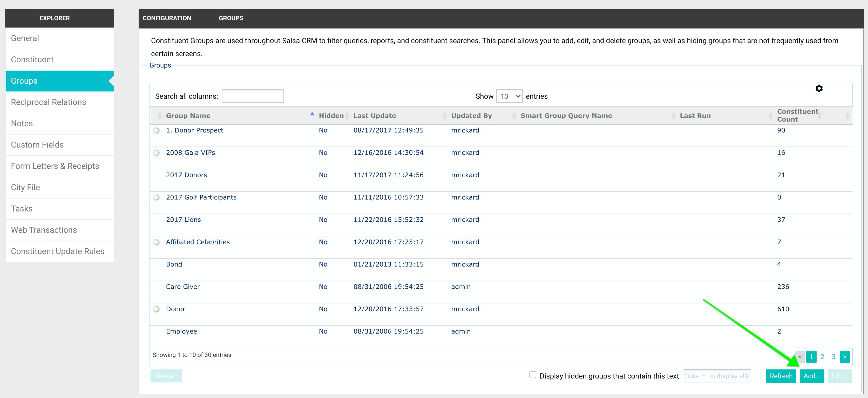The image size is (868, 398).
Task: Click the Add... button
Action: click(812, 376)
